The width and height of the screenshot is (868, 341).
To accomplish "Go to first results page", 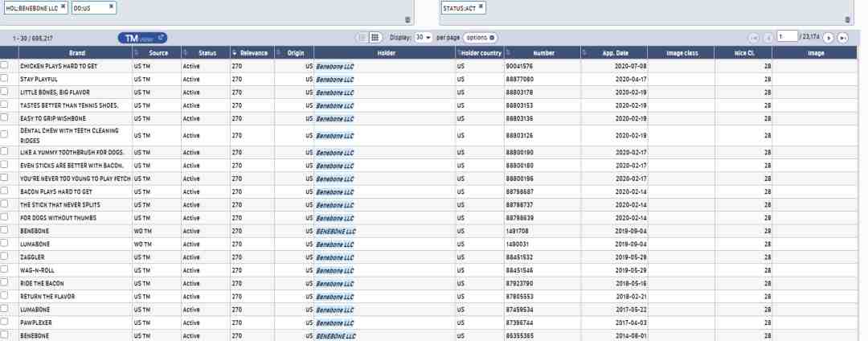I will click(x=754, y=38).
